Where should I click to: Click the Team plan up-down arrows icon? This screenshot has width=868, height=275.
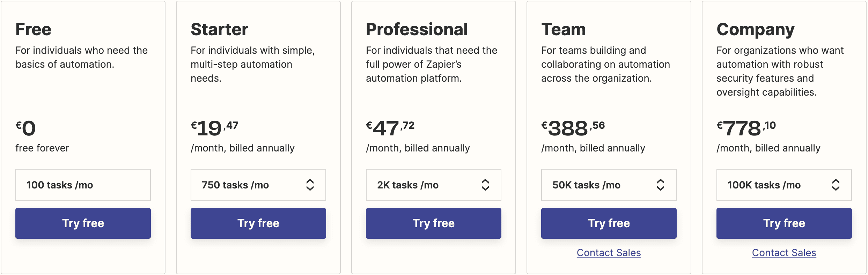pos(661,185)
